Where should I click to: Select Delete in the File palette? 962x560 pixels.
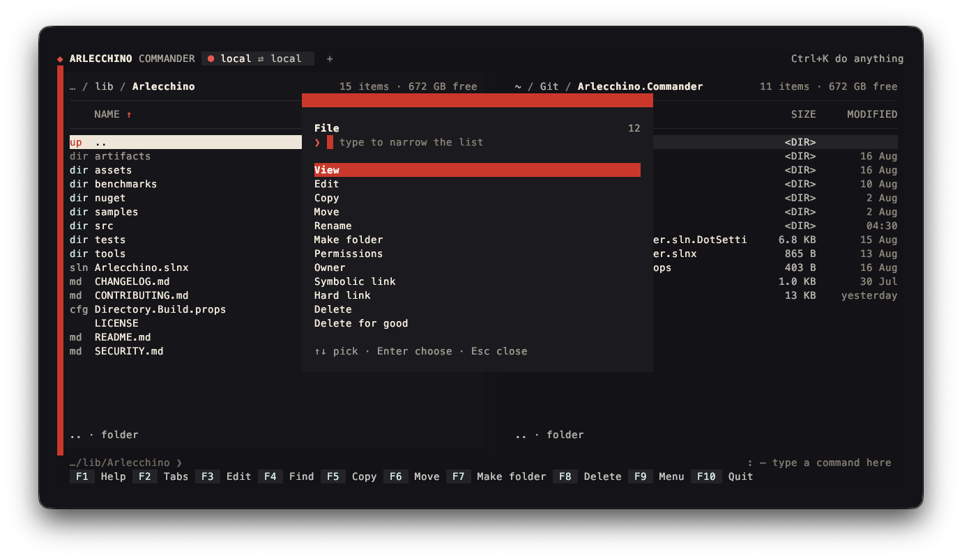point(478,309)
